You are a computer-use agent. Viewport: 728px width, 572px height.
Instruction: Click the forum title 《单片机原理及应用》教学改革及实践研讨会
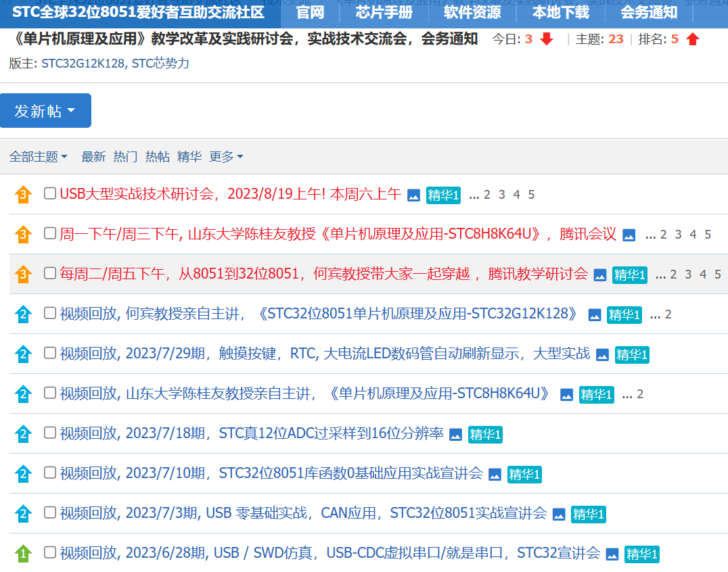pos(244,39)
